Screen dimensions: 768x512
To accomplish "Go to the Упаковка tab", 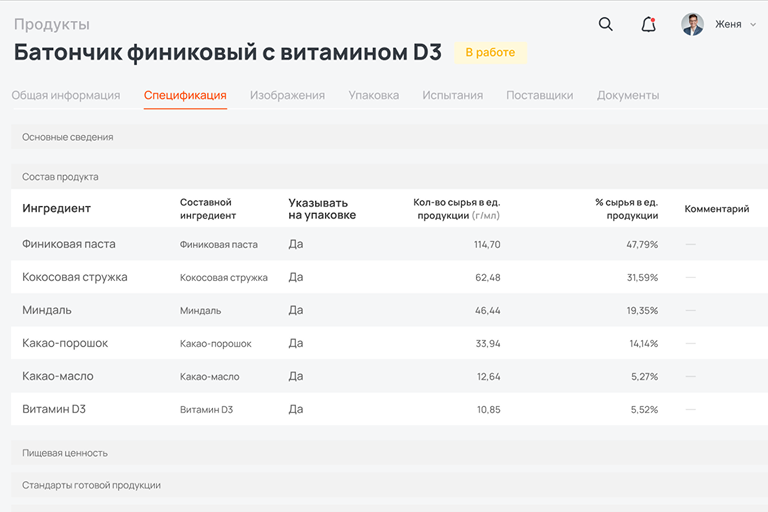I will pyautogui.click(x=373, y=96).
